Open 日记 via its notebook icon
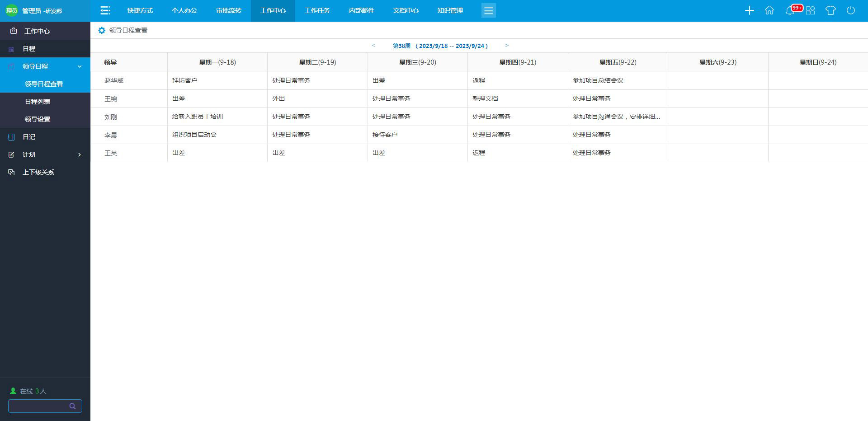 click(11, 136)
